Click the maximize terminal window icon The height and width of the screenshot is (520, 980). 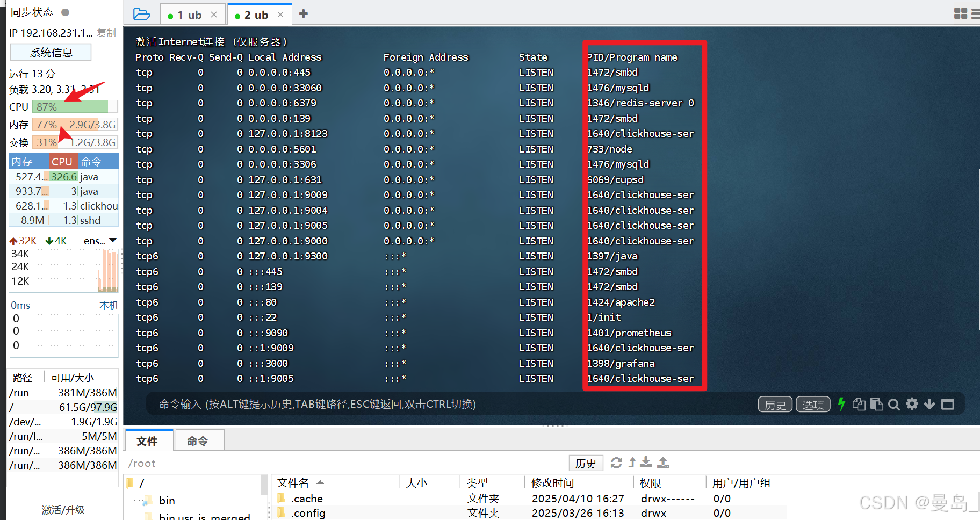tap(948, 404)
